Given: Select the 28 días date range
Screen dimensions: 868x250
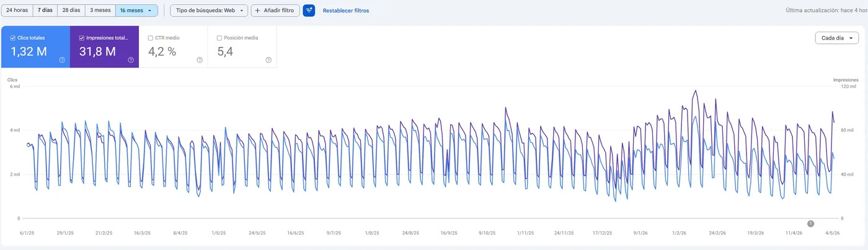Looking at the screenshot, I should pos(71,11).
